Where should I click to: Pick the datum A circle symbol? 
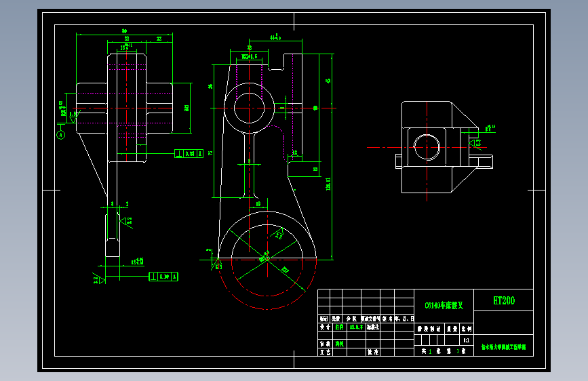61,135
